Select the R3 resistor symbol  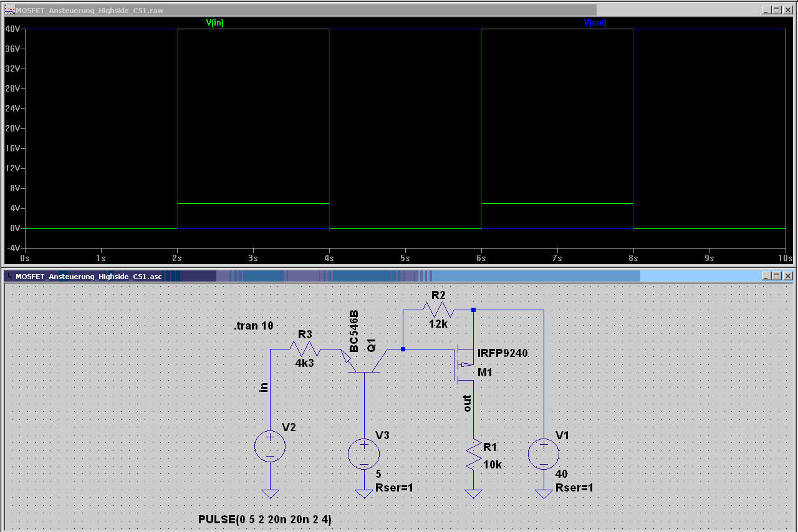(305, 349)
